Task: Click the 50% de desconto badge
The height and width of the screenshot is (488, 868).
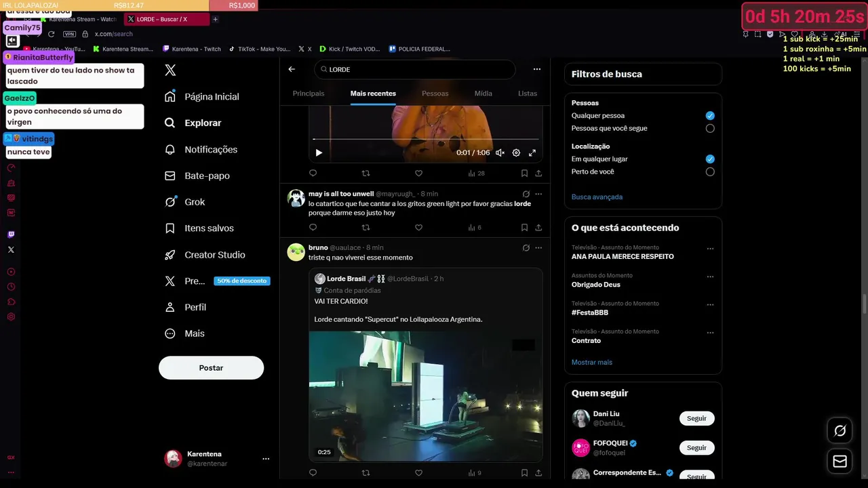Action: click(x=242, y=281)
